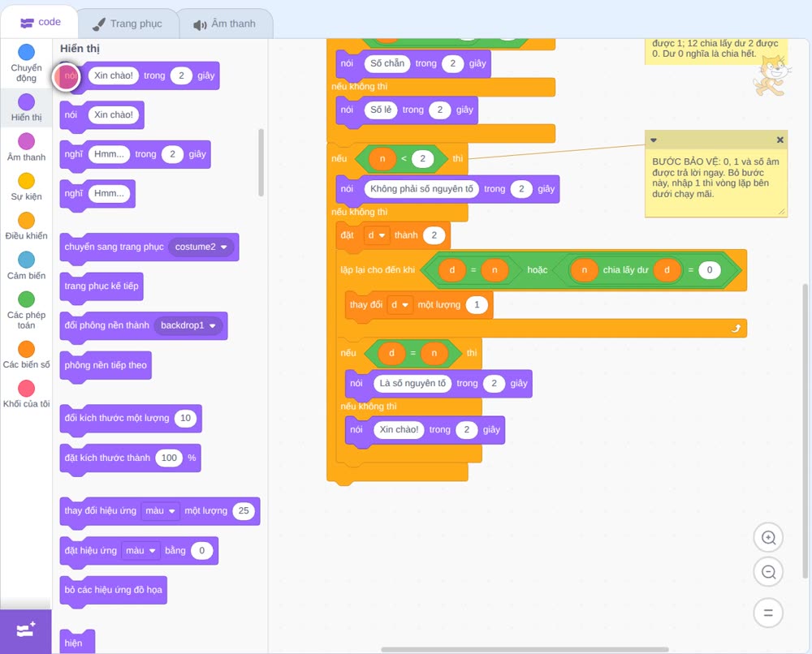Zoom out of the workspace

768,572
